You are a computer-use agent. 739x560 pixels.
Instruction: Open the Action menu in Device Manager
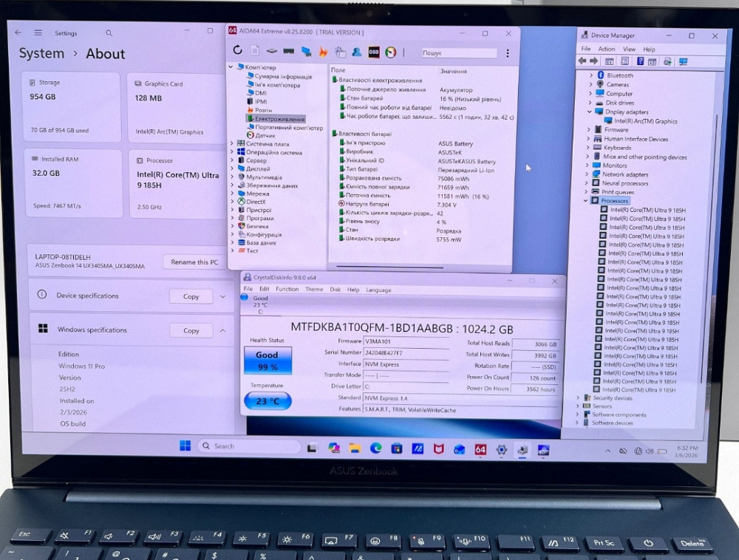tap(606, 49)
